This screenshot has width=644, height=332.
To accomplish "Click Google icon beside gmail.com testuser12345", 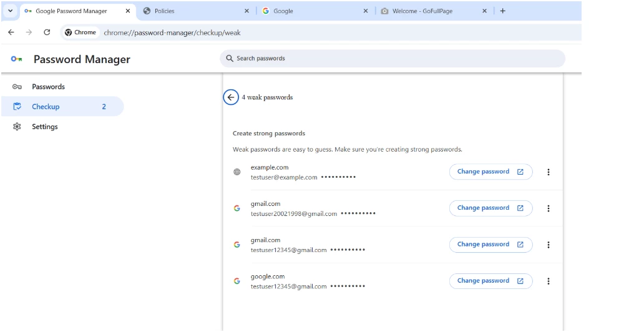I will pos(237,245).
